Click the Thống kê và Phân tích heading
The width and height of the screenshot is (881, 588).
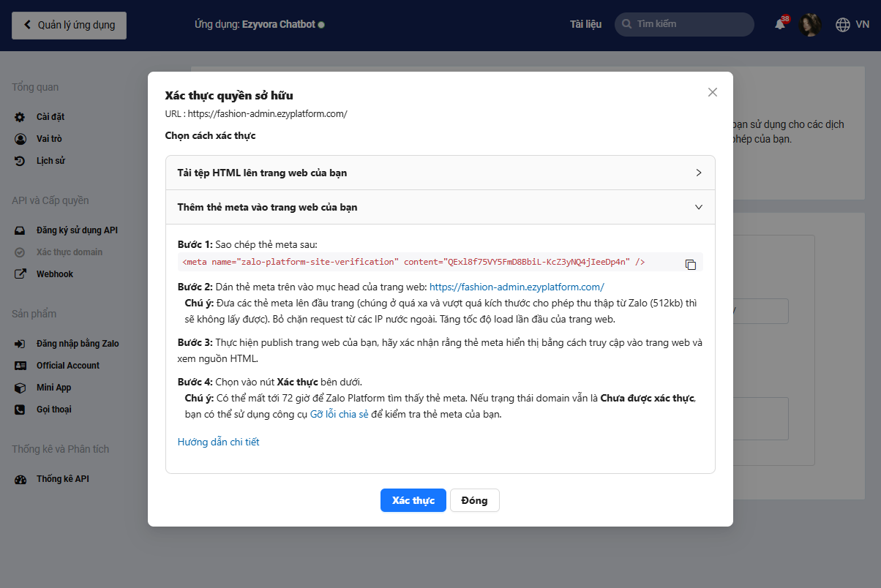[x=61, y=450]
